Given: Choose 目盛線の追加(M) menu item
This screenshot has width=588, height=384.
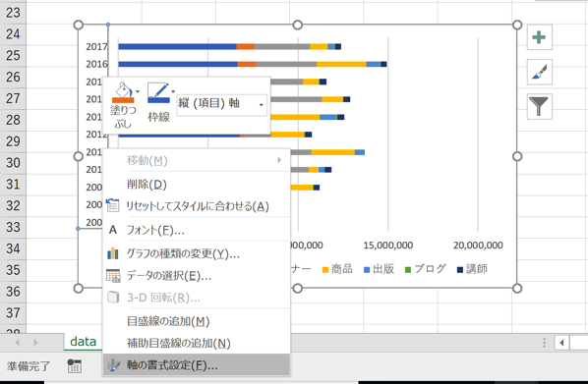Looking at the screenshot, I should click(x=197, y=321).
